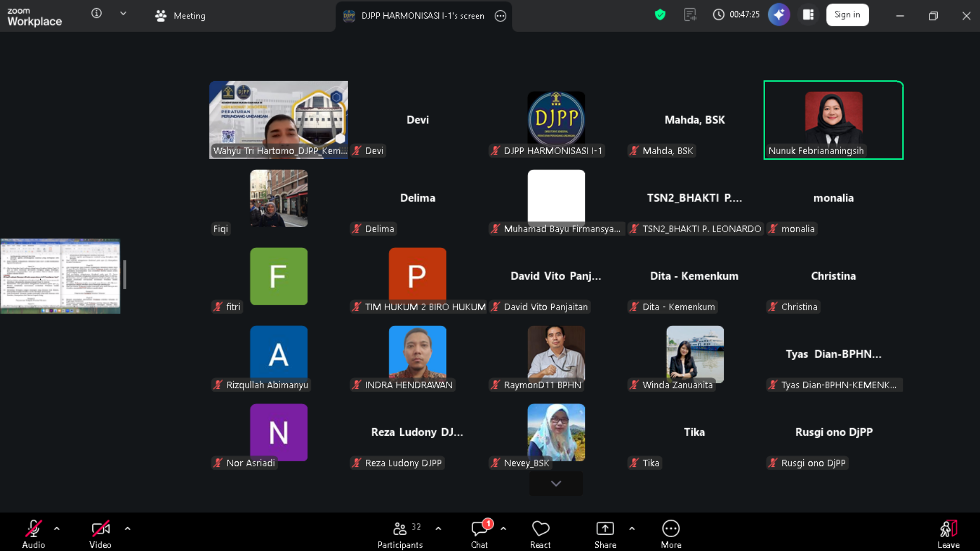Select the Reza Ludony DJ... tile name
Viewport: 980px width, 551px height.
click(x=417, y=432)
